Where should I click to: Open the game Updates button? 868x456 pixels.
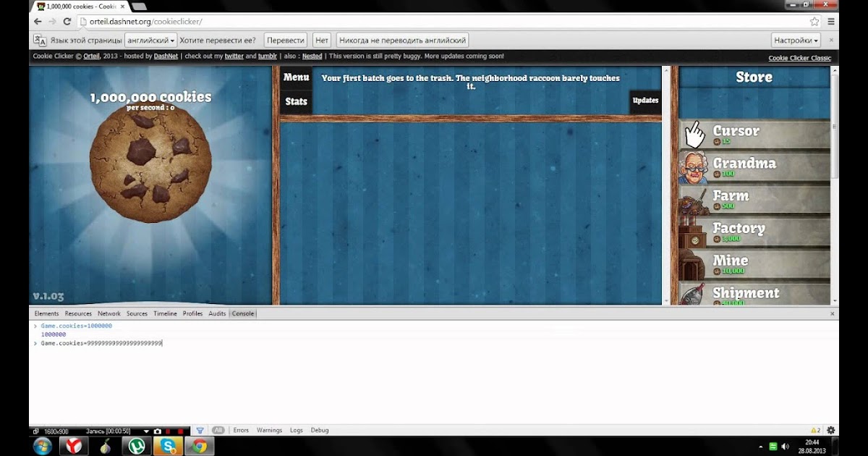(x=646, y=101)
